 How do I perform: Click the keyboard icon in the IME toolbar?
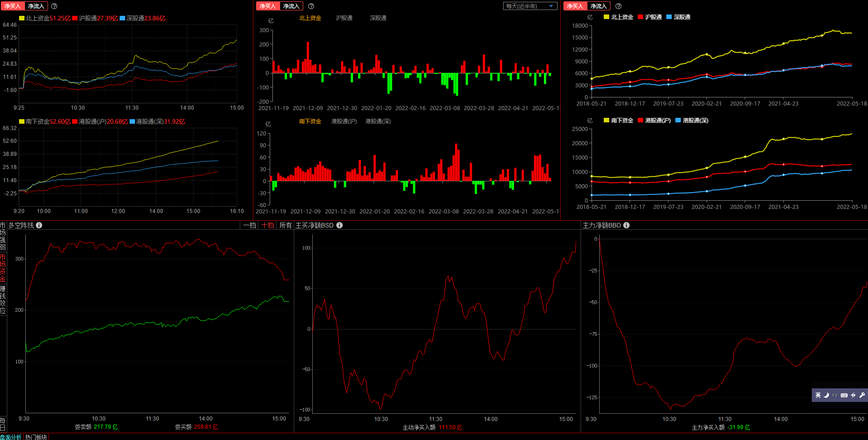point(844,395)
